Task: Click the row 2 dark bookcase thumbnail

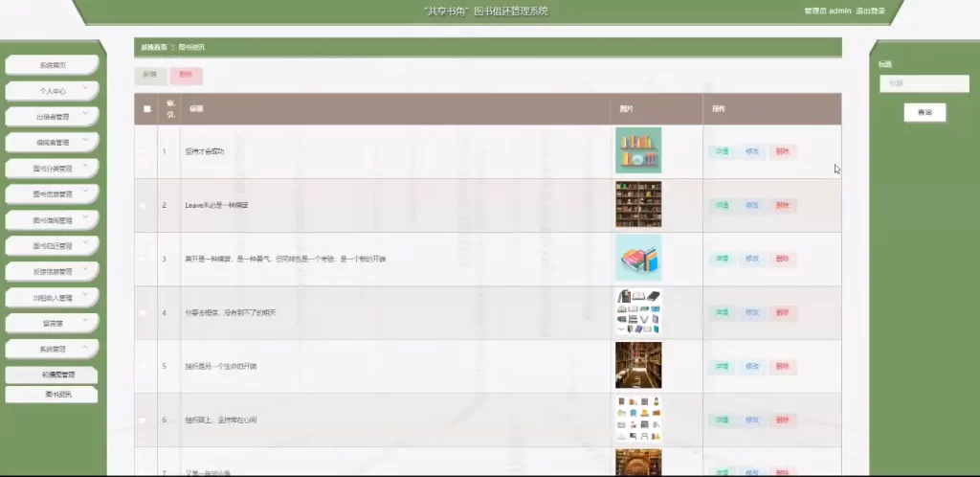Action: (637, 205)
